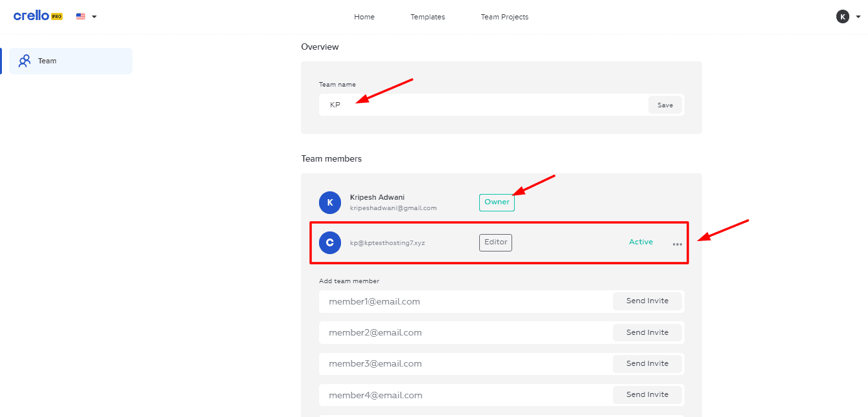The height and width of the screenshot is (417, 868).
Task: Open the Templates menu
Action: pyautogui.click(x=428, y=17)
